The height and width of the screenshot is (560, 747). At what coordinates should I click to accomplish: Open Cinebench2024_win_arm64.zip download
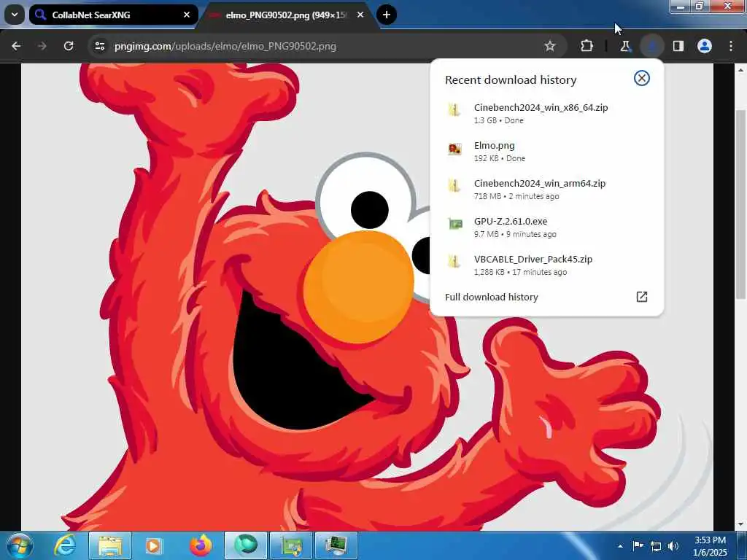coord(546,189)
